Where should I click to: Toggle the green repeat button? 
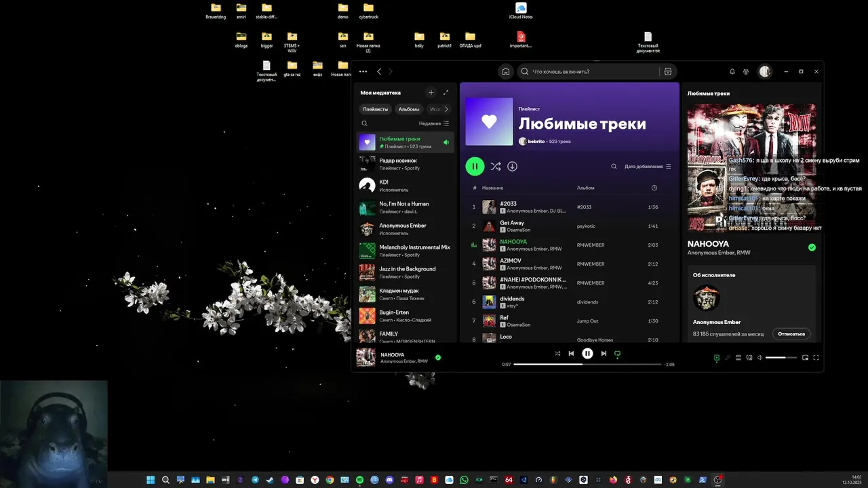(617, 353)
